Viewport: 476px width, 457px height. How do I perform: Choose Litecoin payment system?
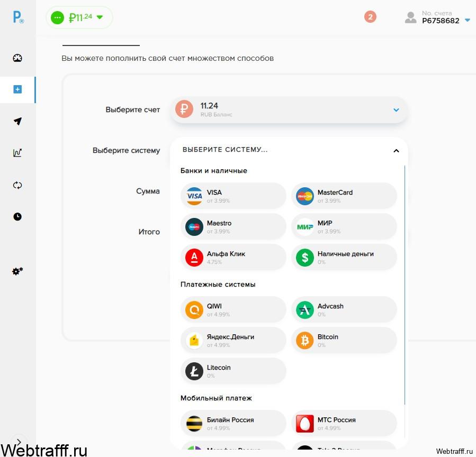pyautogui.click(x=233, y=371)
